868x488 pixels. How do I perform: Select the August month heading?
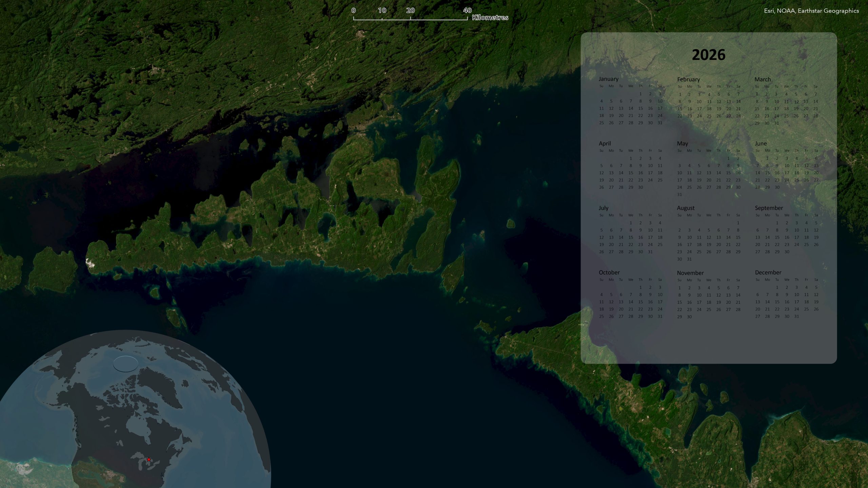click(686, 208)
